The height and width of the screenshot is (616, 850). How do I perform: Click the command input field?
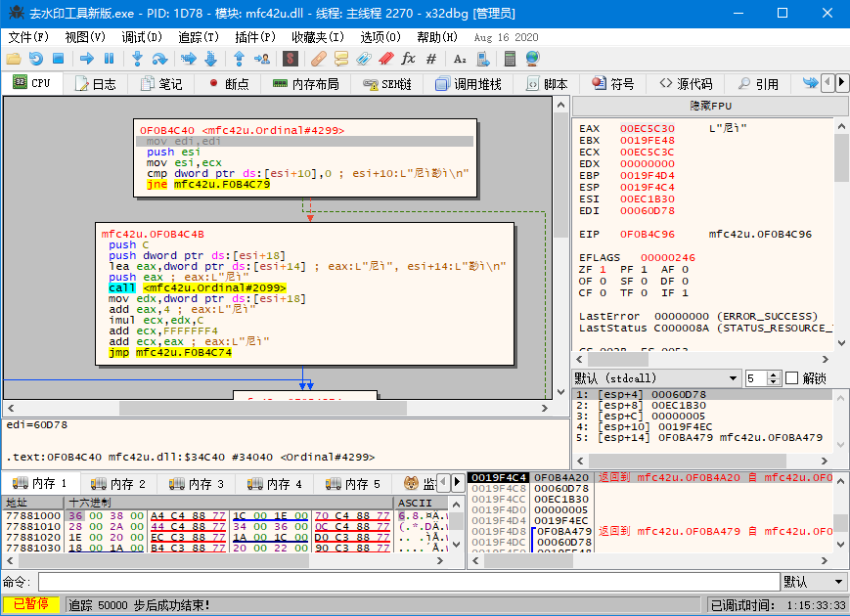(x=409, y=582)
